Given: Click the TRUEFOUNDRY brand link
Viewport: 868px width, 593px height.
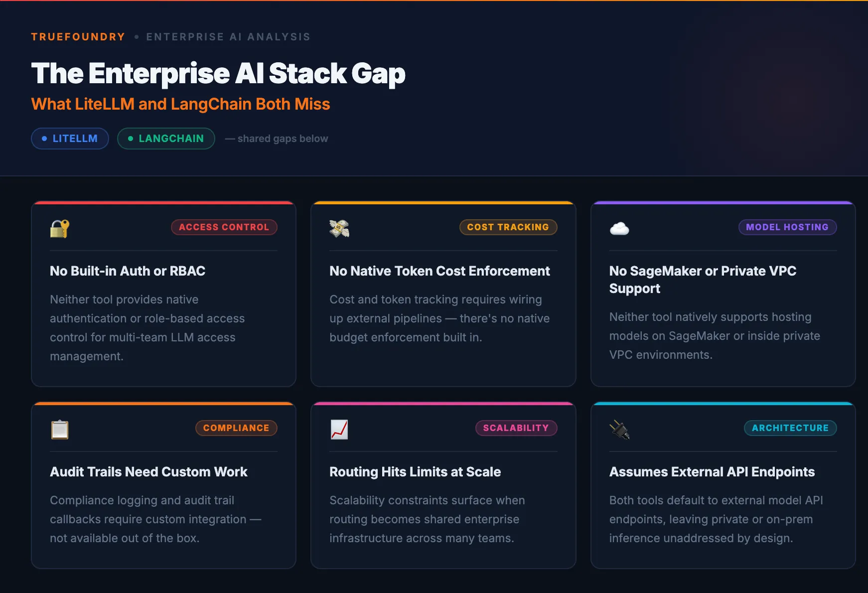Looking at the screenshot, I should tap(78, 36).
